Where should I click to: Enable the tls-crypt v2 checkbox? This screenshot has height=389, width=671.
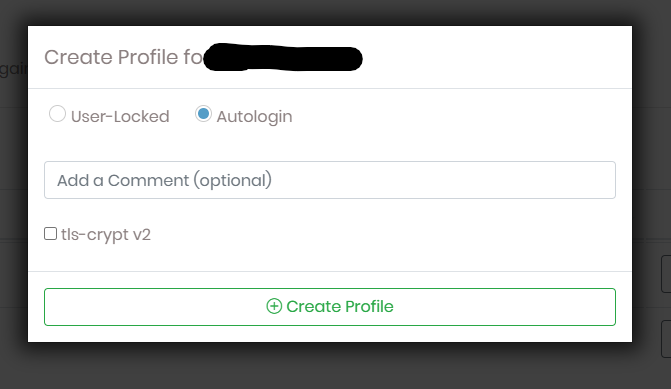50,234
